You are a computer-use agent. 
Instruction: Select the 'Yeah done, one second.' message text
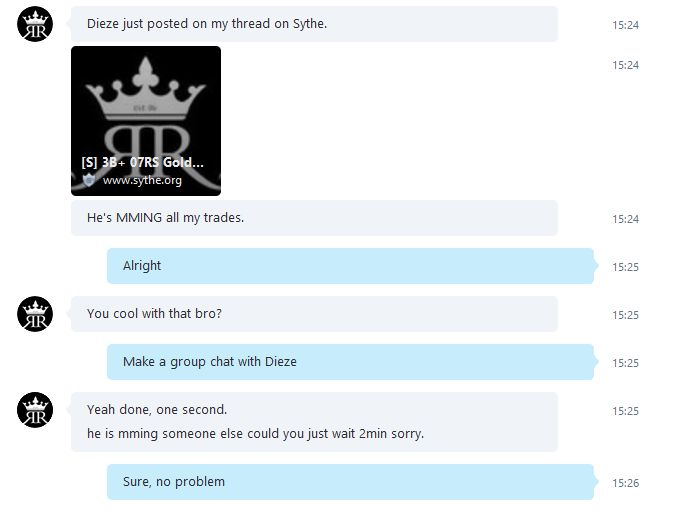tap(157, 410)
